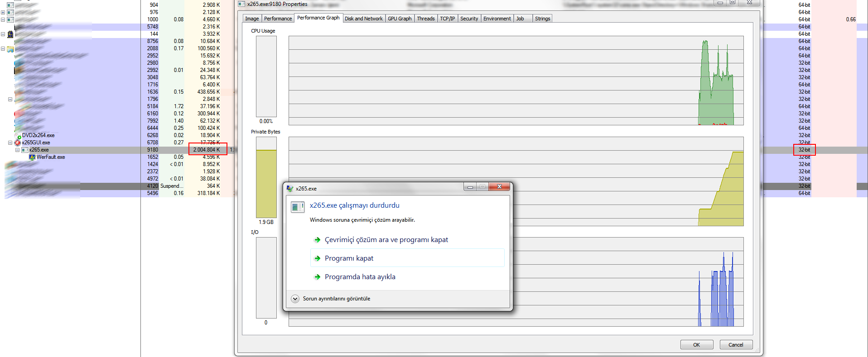Click the CPU Usage vertical meter bar
Screen dimensions: 868x357
[x=266, y=76]
